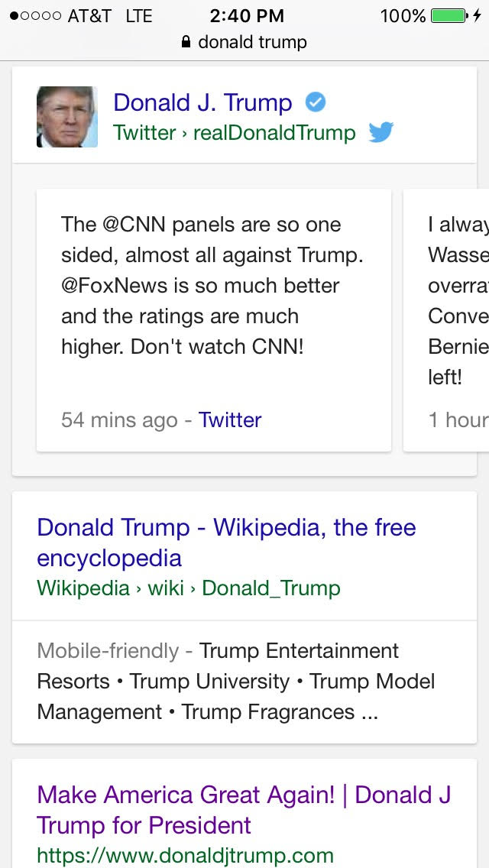Screen dimensions: 489x868
Task: Tap the Wikipedia mobile-friendly snippet text
Action: coord(235,682)
